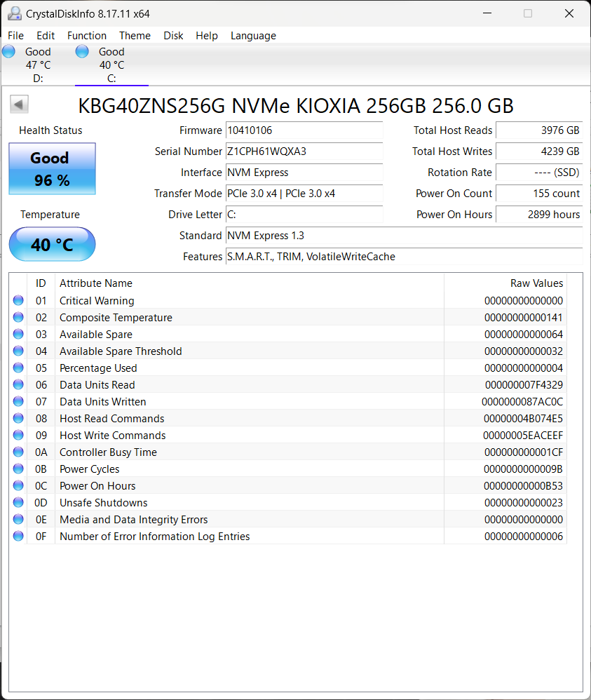The image size is (591, 700).
Task: Open the Disk menu
Action: tap(173, 36)
